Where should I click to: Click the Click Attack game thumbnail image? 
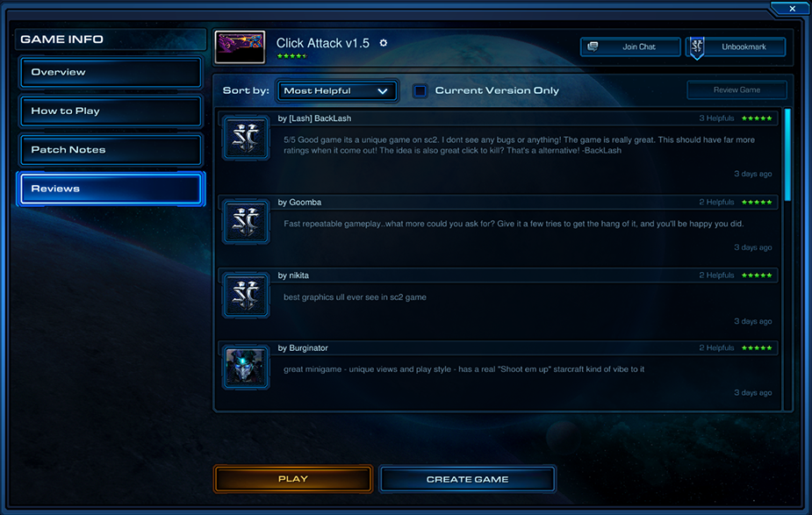pos(240,47)
